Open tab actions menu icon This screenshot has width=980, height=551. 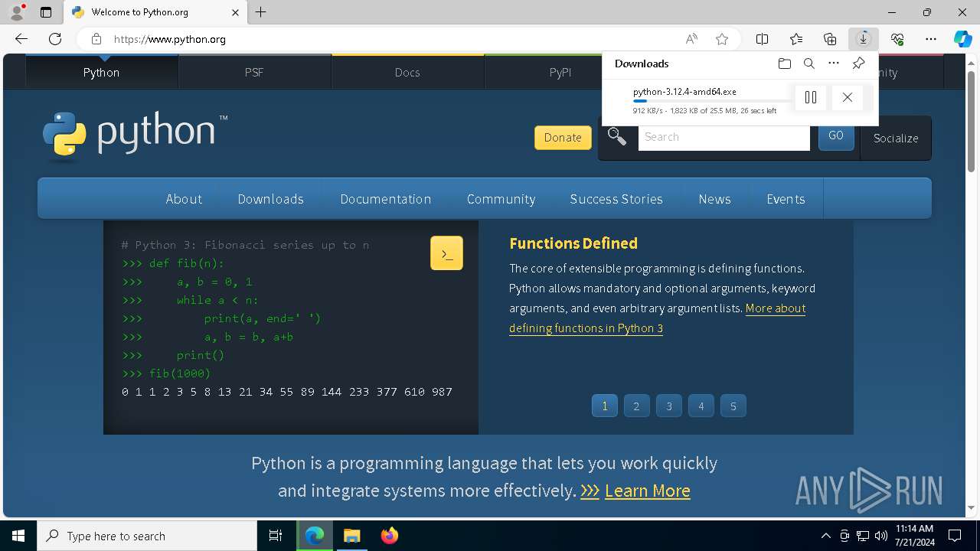[46, 12]
